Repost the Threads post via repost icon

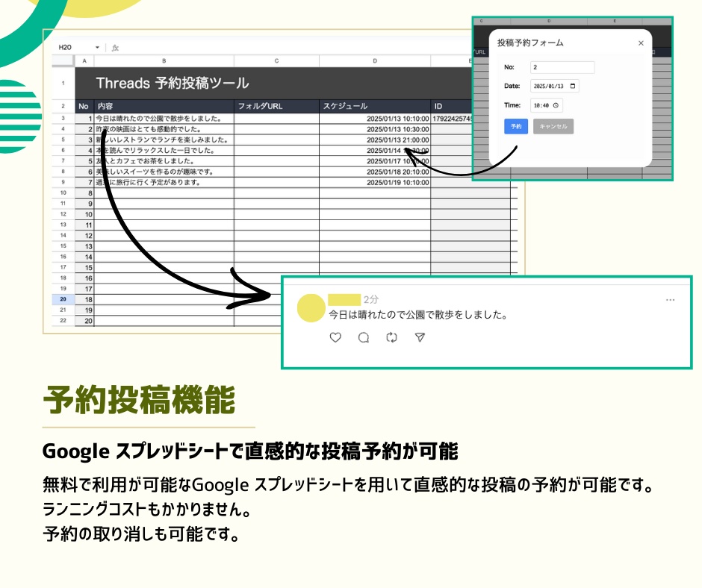[392, 337]
